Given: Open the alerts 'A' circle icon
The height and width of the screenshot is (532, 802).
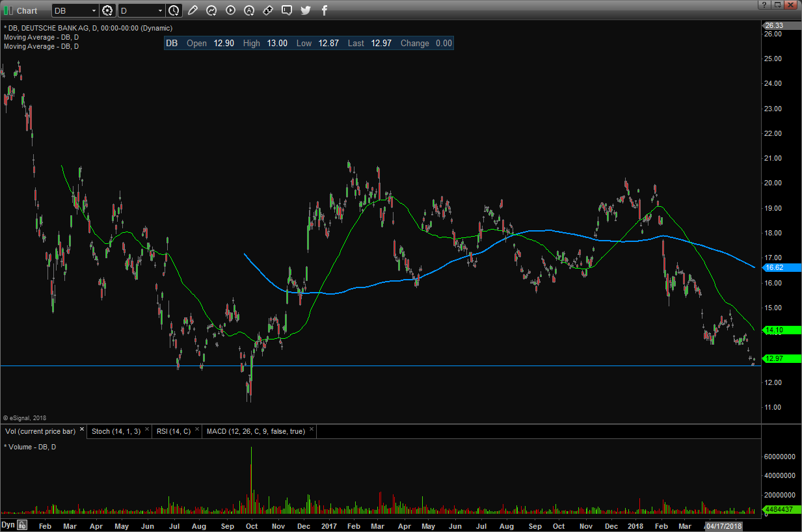Looking at the screenshot, I should coord(249,10).
